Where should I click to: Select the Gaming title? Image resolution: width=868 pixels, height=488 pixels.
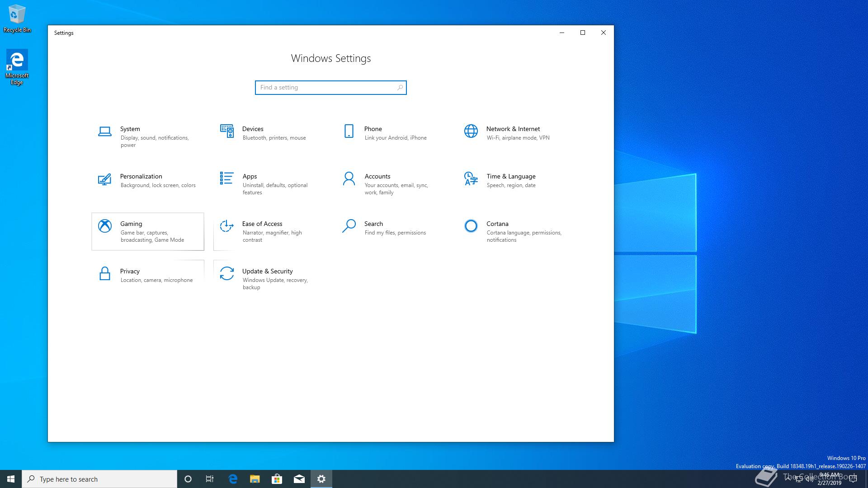(x=131, y=224)
